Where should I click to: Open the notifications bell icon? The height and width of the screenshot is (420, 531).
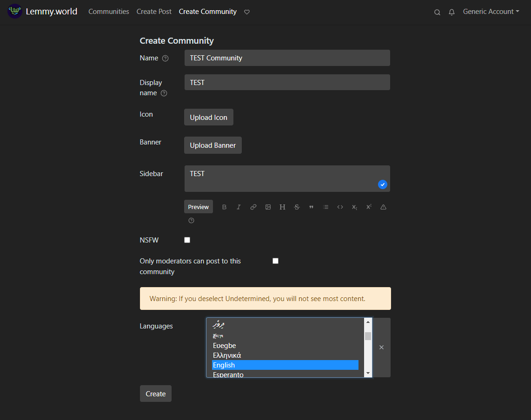click(x=451, y=12)
